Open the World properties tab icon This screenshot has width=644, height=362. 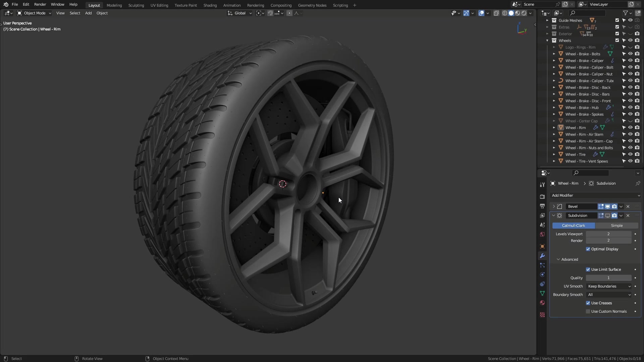(x=542, y=234)
